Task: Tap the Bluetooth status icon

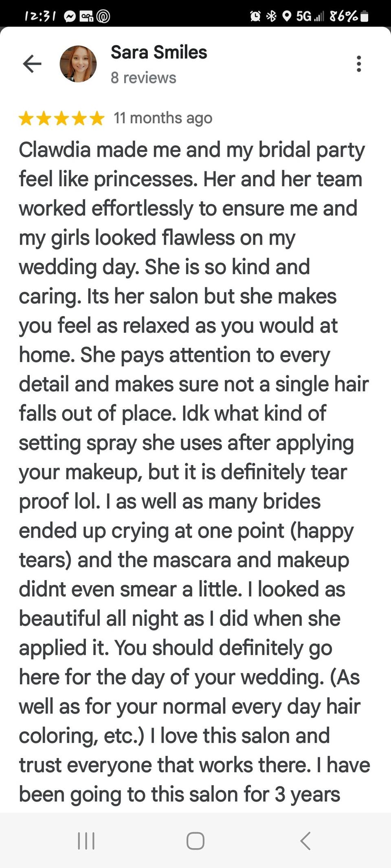Action: coord(271,16)
